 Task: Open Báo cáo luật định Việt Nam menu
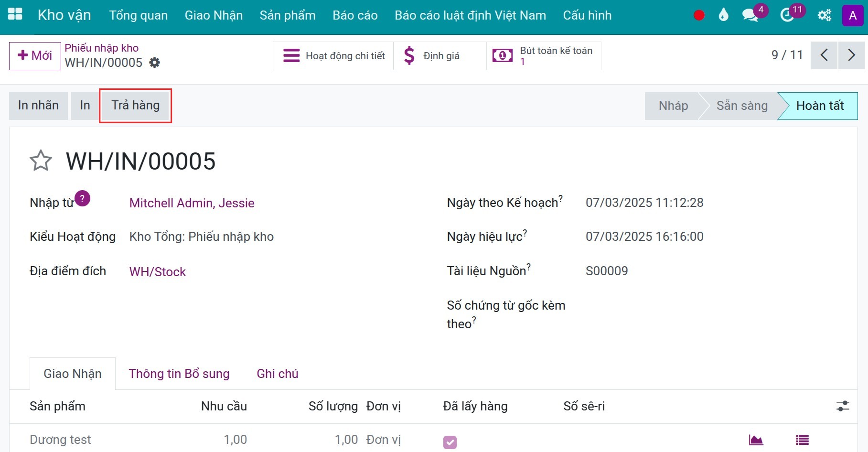point(470,15)
